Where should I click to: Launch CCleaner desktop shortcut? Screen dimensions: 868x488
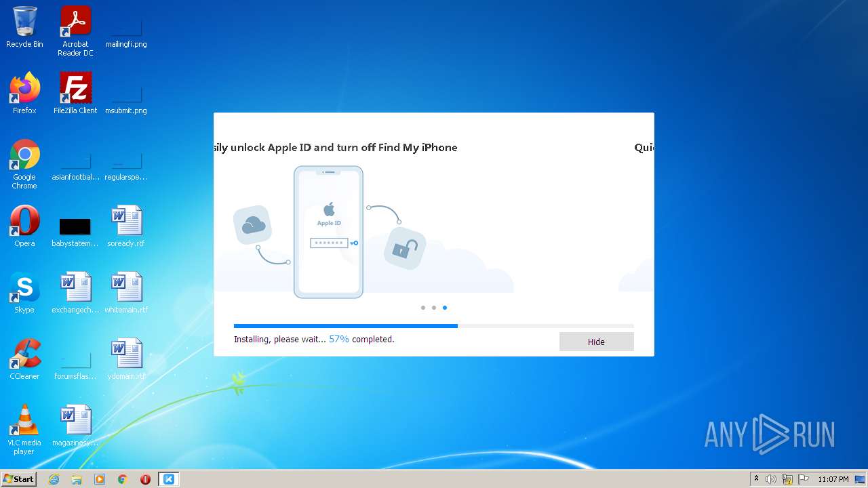[24, 359]
